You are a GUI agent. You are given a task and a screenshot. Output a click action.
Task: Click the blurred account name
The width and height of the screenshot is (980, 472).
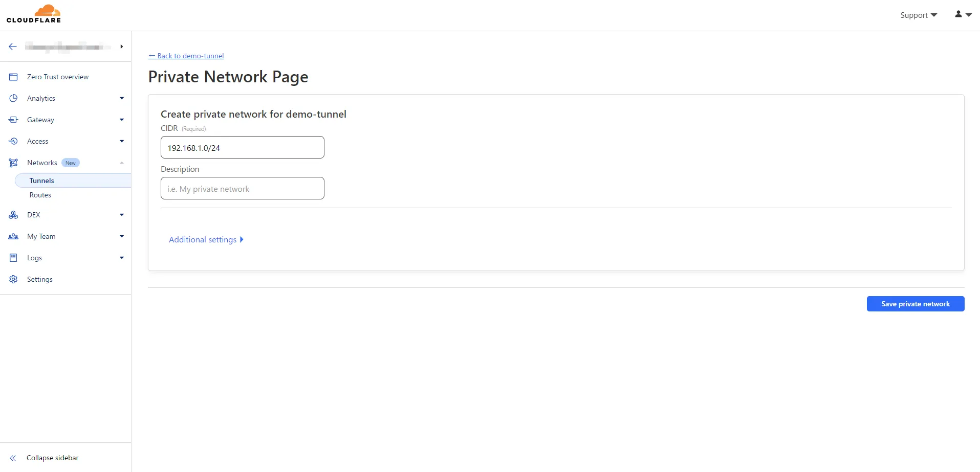pyautogui.click(x=68, y=47)
